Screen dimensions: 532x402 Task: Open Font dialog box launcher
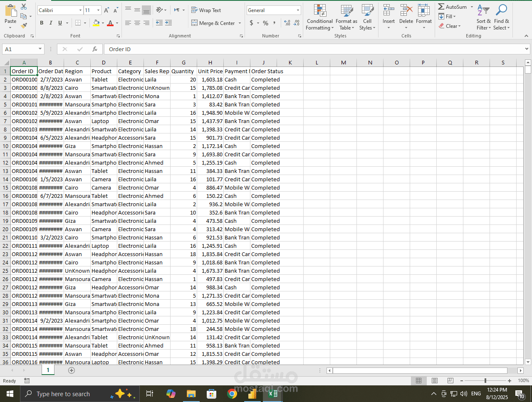119,36
